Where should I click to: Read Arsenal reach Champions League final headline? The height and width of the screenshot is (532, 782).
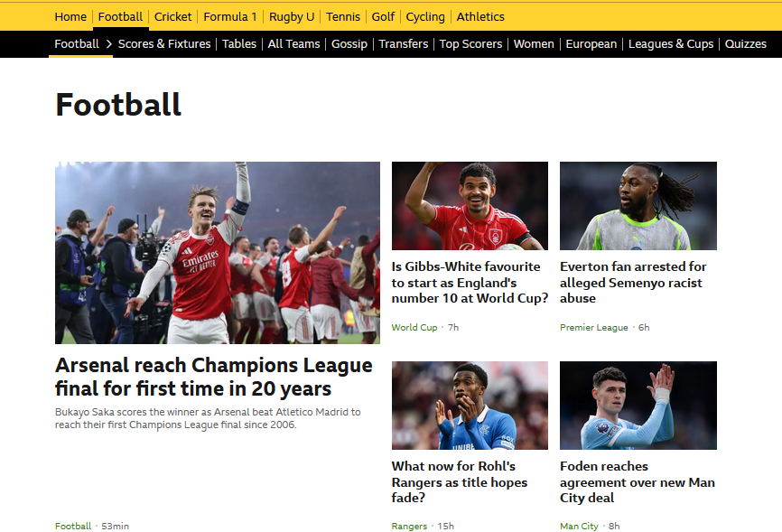coord(213,377)
